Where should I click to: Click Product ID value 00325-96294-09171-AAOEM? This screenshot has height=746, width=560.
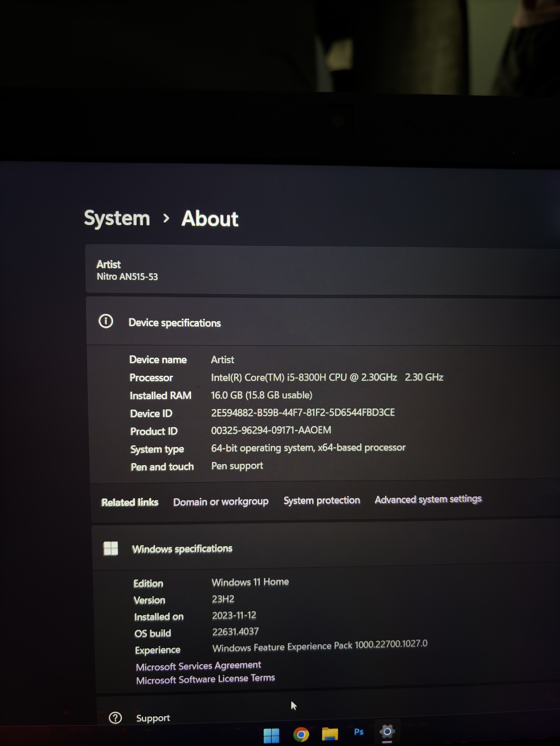pyautogui.click(x=271, y=430)
